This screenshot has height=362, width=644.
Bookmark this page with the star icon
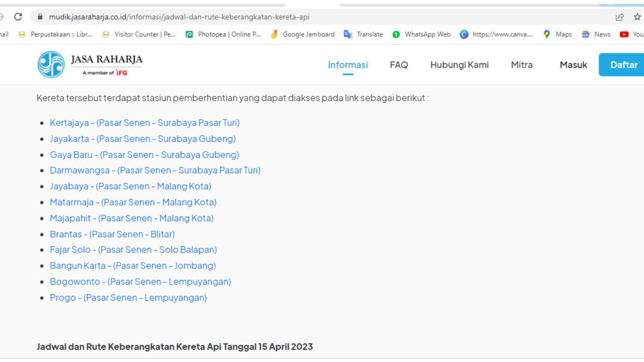637,17
